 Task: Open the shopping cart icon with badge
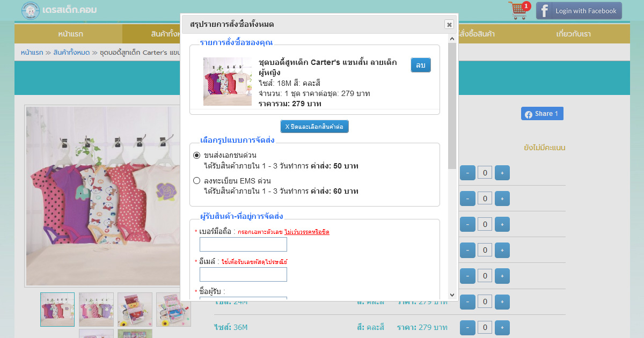click(518, 10)
